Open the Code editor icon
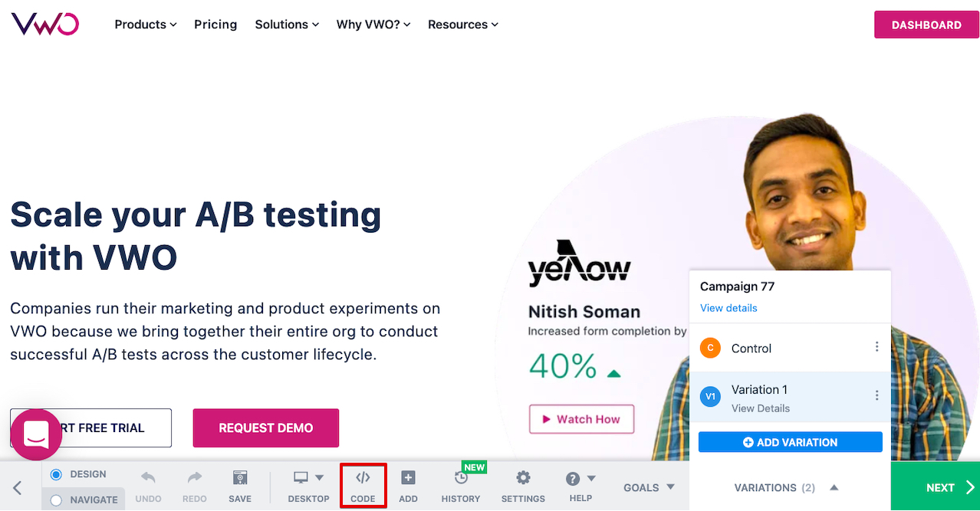 point(363,478)
